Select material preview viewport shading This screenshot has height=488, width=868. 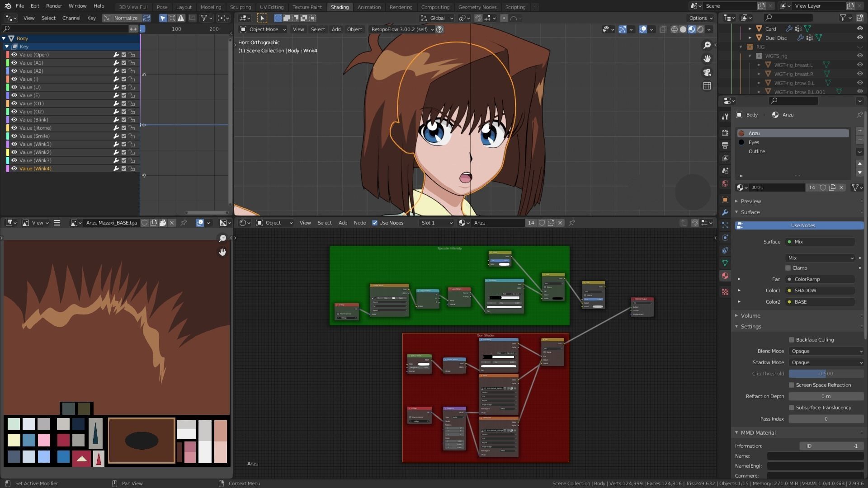[691, 29]
